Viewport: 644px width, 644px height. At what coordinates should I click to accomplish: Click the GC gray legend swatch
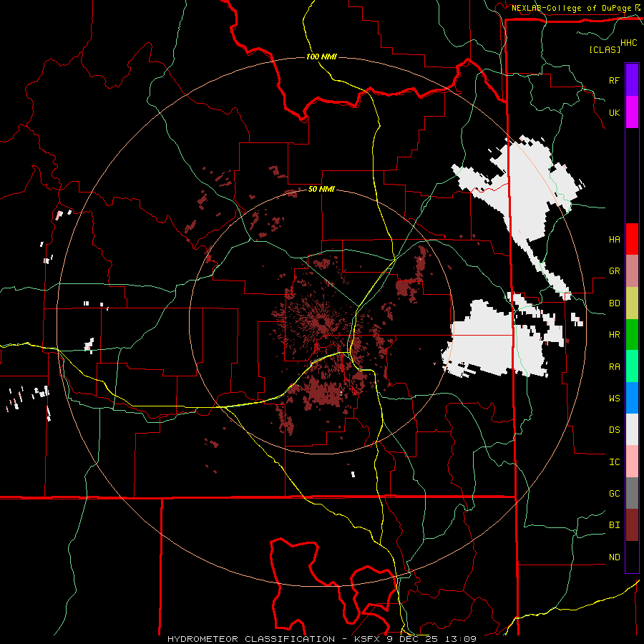coord(632,493)
